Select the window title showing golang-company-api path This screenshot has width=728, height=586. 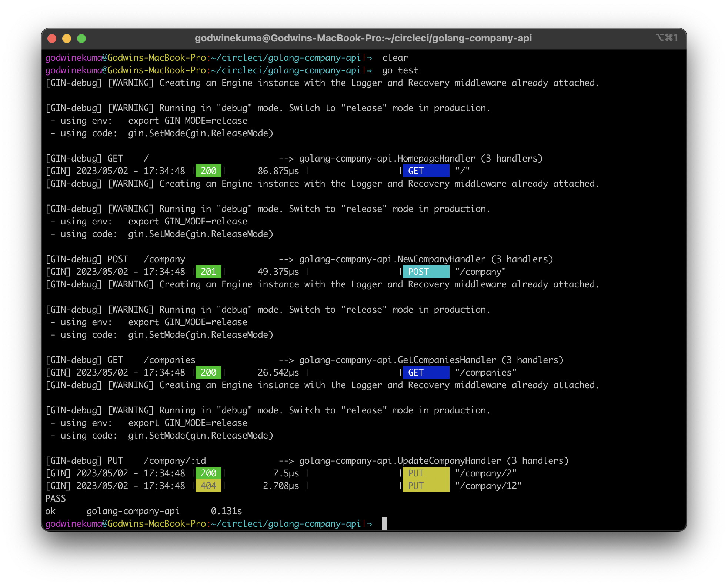pyautogui.click(x=364, y=38)
